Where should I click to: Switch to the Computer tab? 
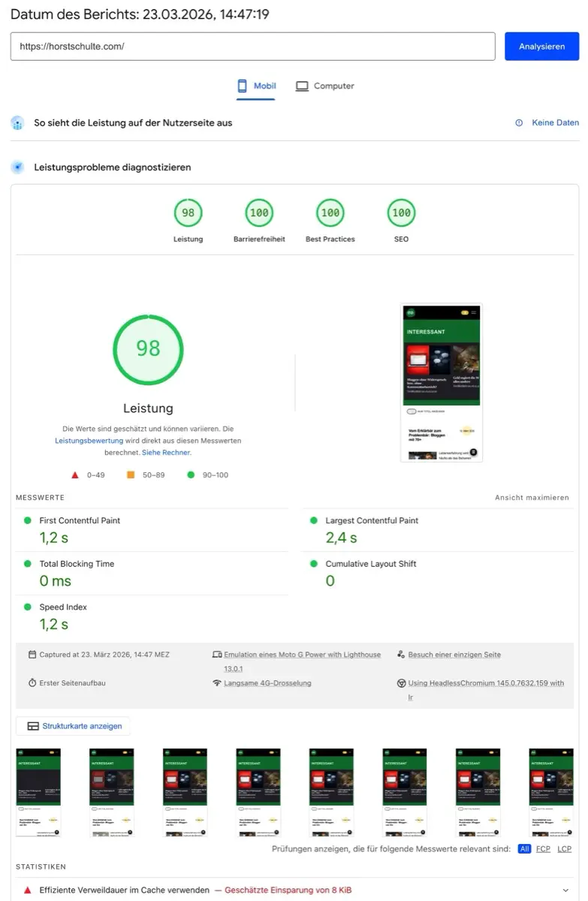click(324, 86)
